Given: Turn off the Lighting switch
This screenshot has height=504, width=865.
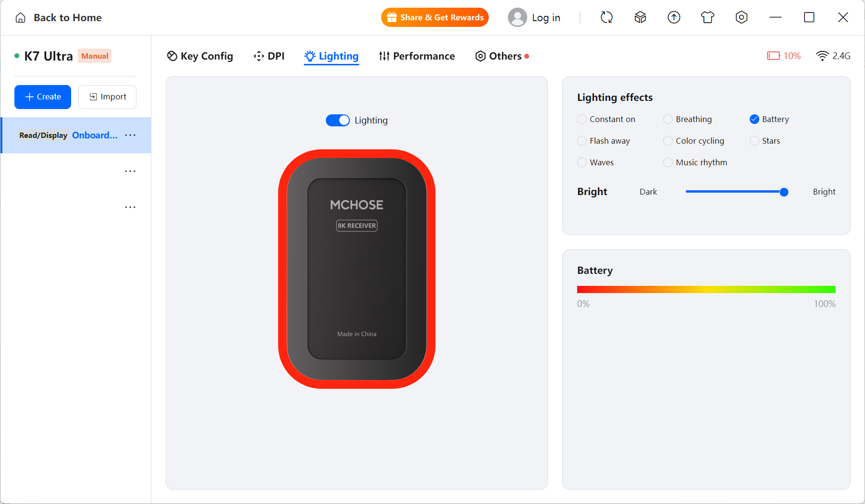Looking at the screenshot, I should [338, 121].
